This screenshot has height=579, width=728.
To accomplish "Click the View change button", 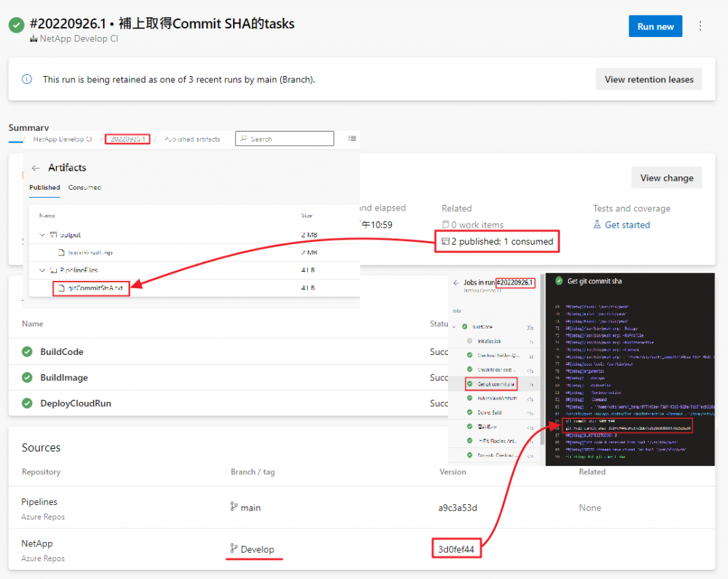I will click(666, 178).
